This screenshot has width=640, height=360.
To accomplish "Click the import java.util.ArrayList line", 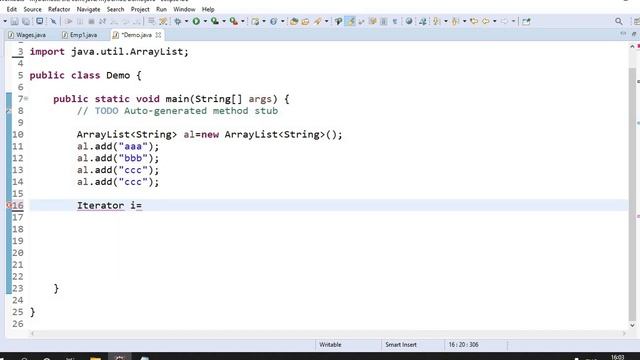I will (x=109, y=52).
